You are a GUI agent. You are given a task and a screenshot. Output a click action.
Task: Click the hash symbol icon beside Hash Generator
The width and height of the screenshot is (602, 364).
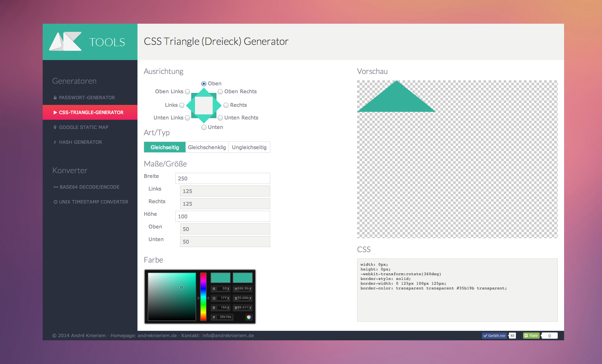click(x=55, y=142)
